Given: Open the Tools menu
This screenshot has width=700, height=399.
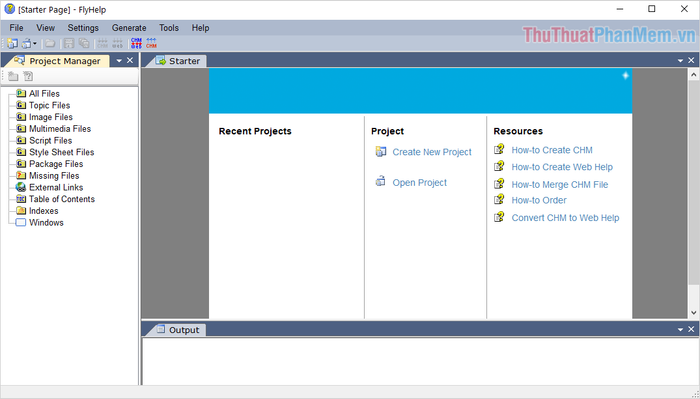Looking at the screenshot, I should (x=169, y=28).
